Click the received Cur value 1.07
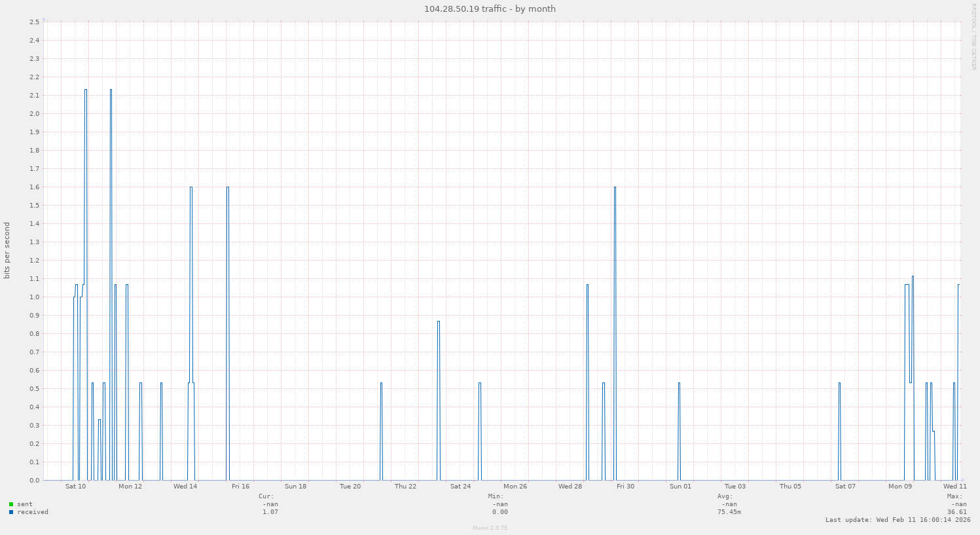 click(x=270, y=512)
